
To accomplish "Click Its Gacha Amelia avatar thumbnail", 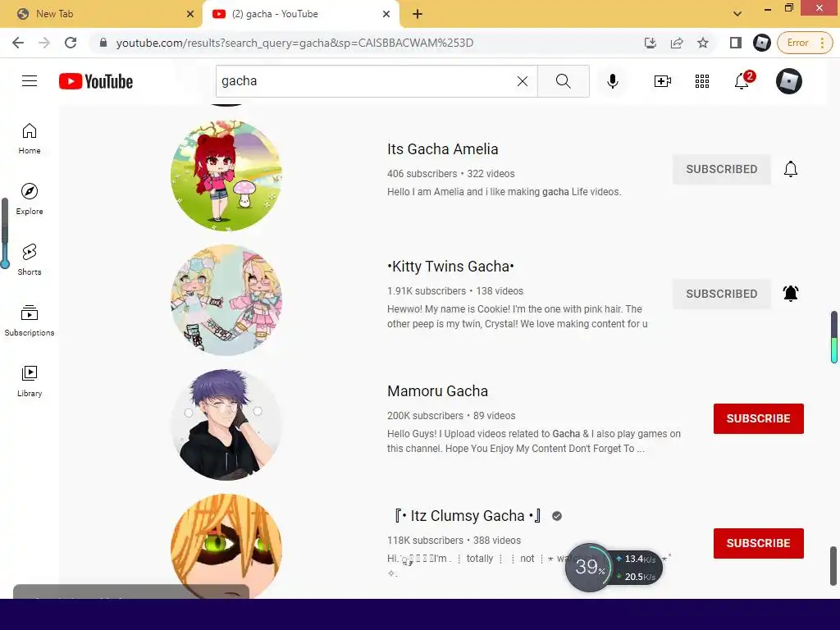I will tap(226, 176).
